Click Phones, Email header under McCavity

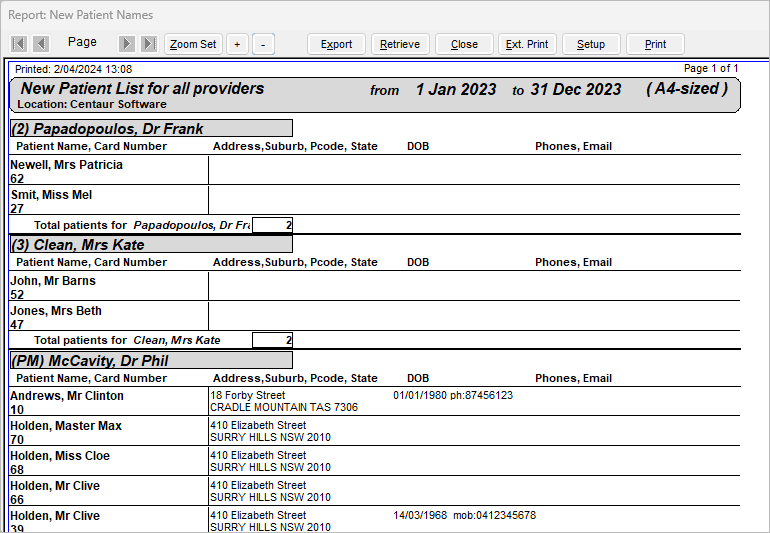574,378
